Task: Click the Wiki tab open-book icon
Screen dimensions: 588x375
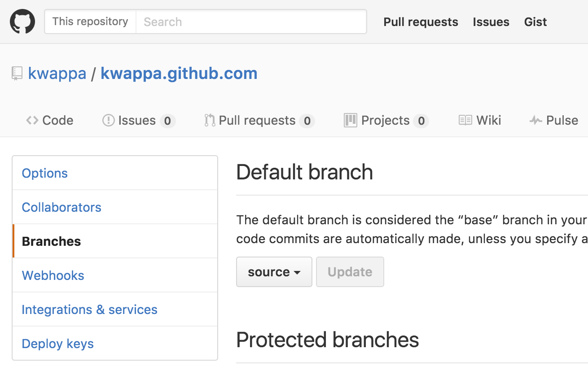Action: pyautogui.click(x=465, y=120)
